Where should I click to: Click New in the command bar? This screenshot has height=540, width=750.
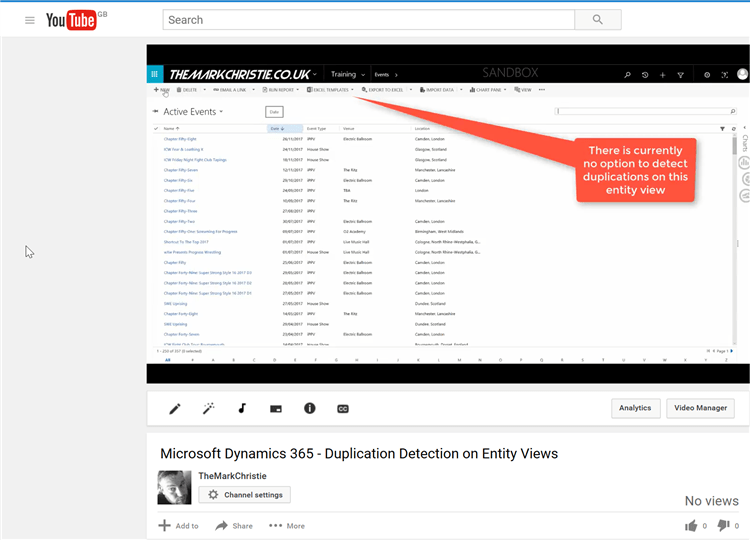(x=162, y=89)
